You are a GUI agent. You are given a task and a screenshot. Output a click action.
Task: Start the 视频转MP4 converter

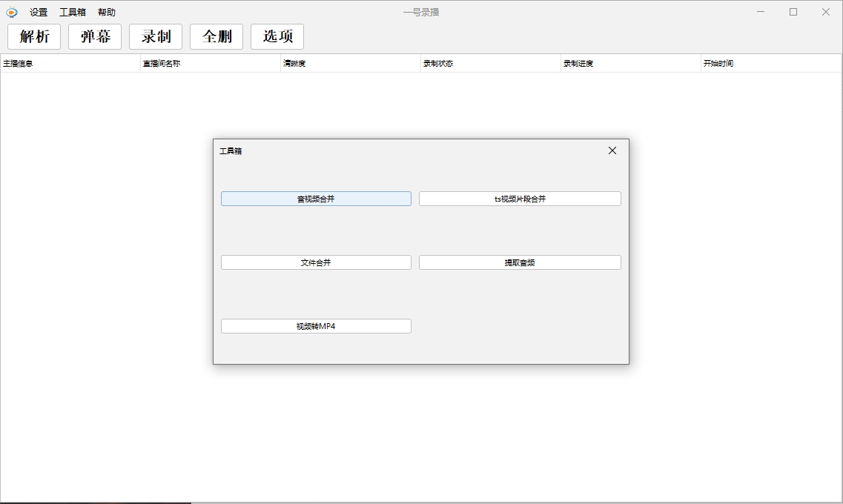(x=316, y=326)
